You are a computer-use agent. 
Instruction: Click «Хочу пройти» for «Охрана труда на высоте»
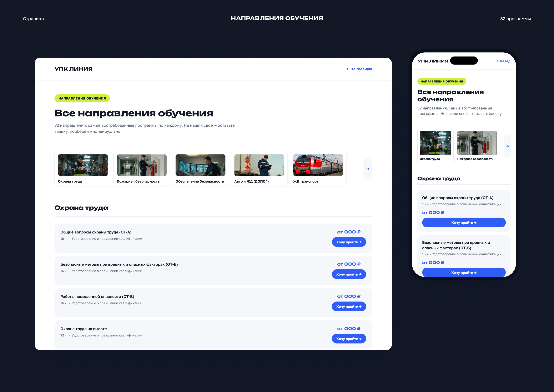(x=349, y=339)
